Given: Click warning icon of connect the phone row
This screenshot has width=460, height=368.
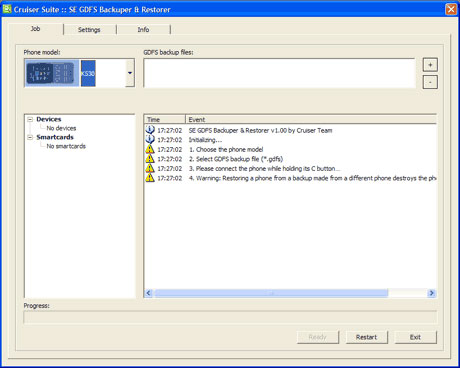Looking at the screenshot, I should click(150, 168).
